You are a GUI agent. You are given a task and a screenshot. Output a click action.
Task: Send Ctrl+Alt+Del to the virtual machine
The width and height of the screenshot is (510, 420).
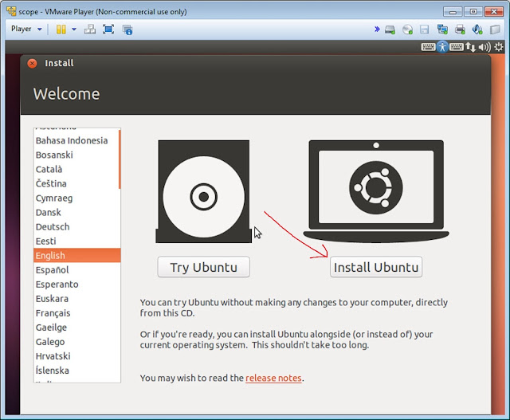[90, 29]
